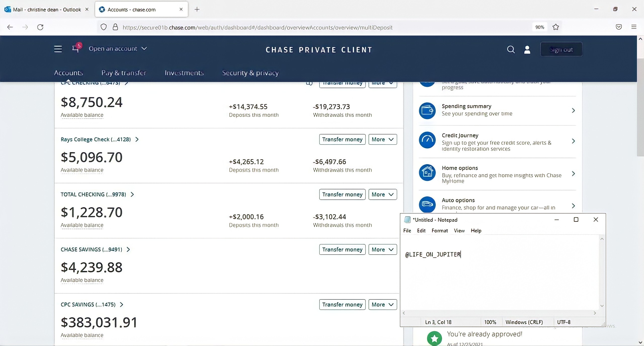644x346 pixels.
Task: Expand More dropdown for CHASE SAVINGS
Action: pyautogui.click(x=383, y=250)
